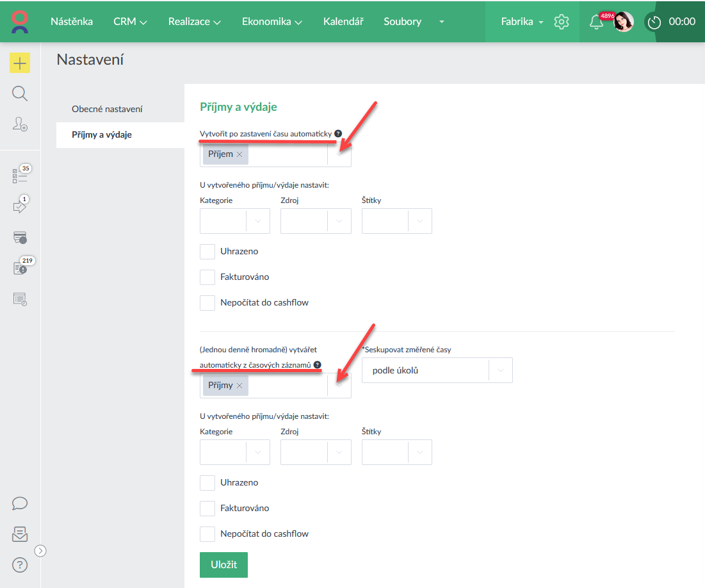The height and width of the screenshot is (588, 705).
Task: Open the Ekonomika menu
Action: (x=271, y=22)
